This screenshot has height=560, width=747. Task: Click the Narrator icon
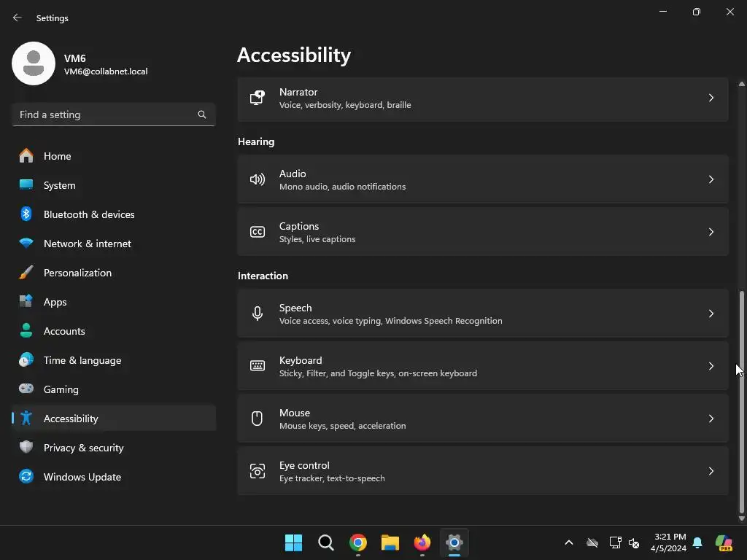pyautogui.click(x=258, y=98)
